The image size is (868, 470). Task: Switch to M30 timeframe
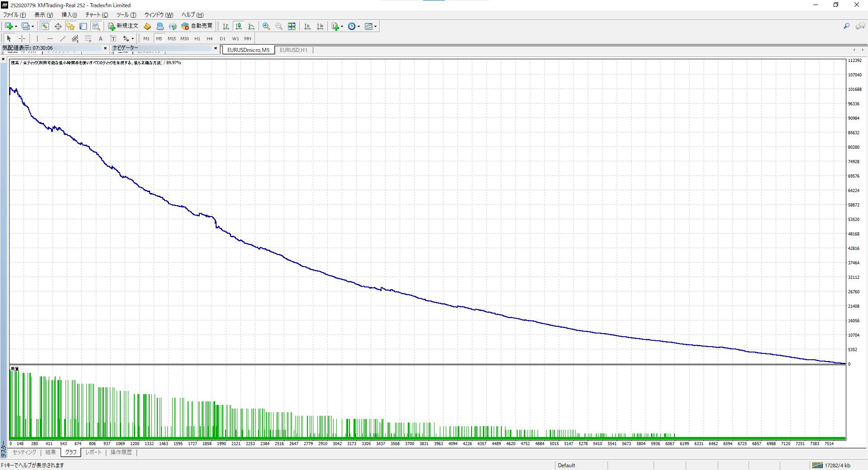click(184, 38)
